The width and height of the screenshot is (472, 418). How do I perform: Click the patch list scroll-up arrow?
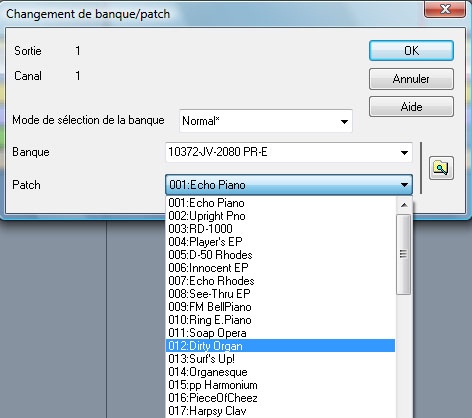click(404, 205)
